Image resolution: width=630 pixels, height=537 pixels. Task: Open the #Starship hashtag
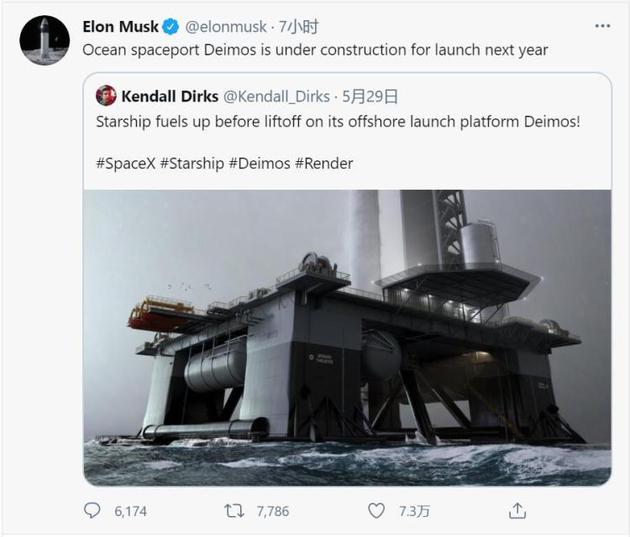click(192, 163)
